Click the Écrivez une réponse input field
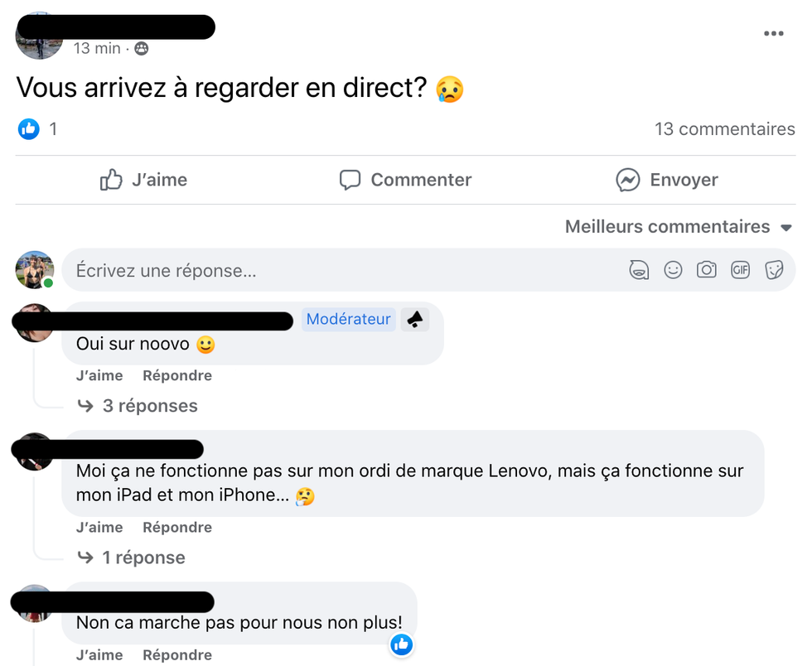The width and height of the screenshot is (812, 666). [249, 270]
